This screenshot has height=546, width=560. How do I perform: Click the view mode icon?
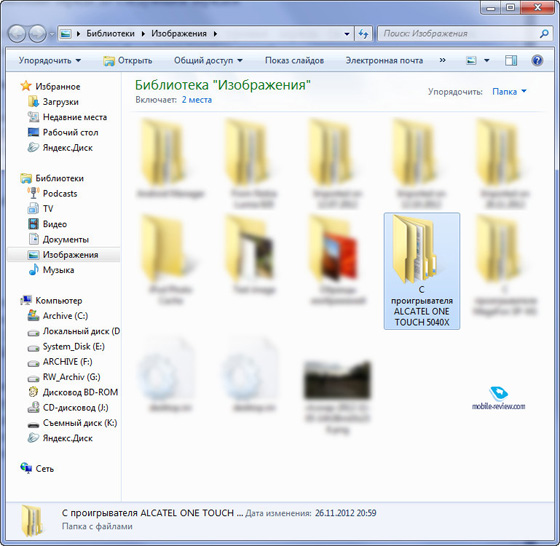coord(471,61)
